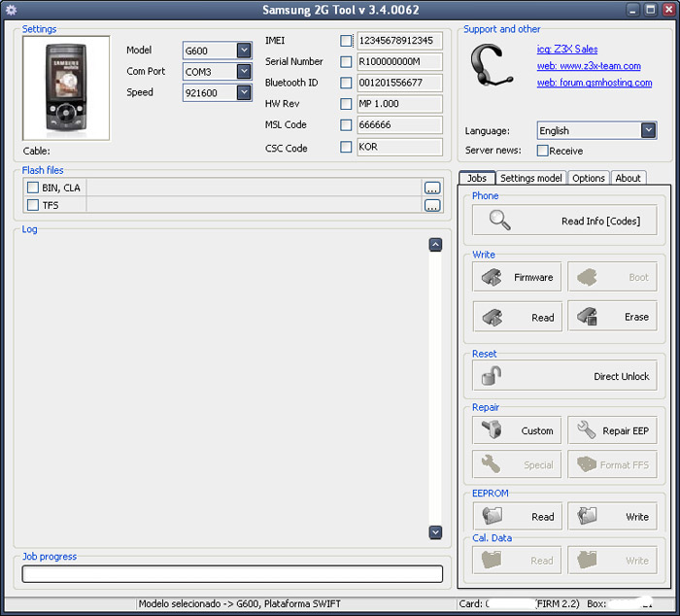Image resolution: width=680 pixels, height=616 pixels.
Task: Click the Erase chip icon
Action: (x=587, y=316)
